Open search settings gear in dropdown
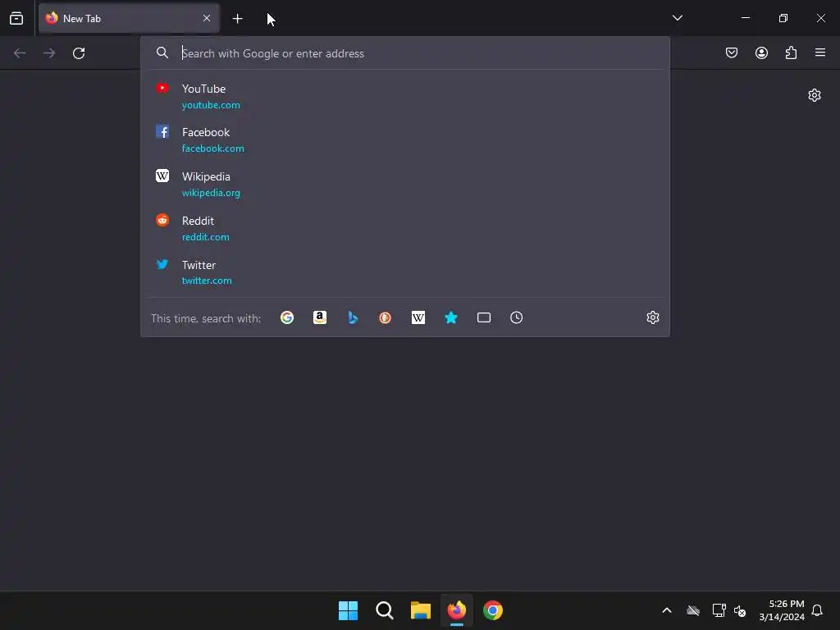Viewport: 840px width, 630px height. coord(652,317)
